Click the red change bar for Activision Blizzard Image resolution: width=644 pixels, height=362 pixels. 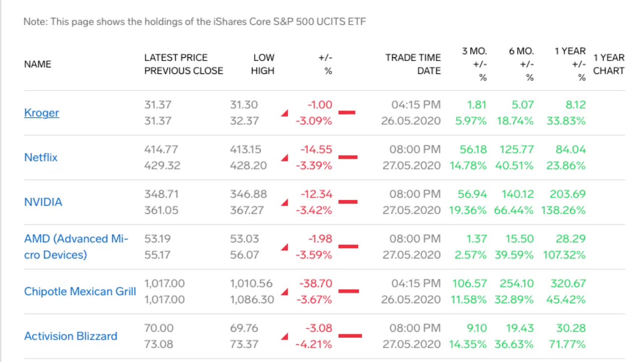coord(350,336)
